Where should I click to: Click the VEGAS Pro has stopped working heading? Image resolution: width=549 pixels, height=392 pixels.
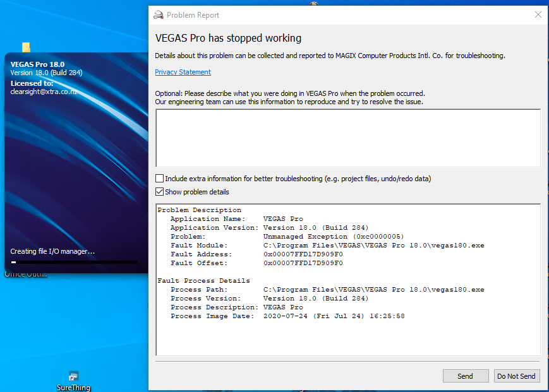(x=228, y=39)
